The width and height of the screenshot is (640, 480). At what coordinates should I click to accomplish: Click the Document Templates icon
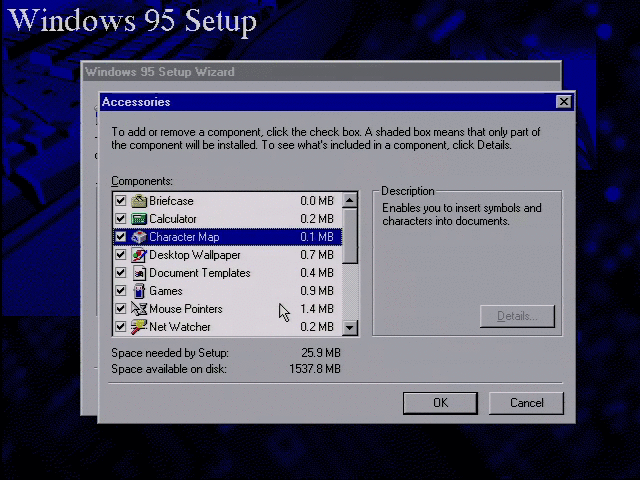[139, 273]
